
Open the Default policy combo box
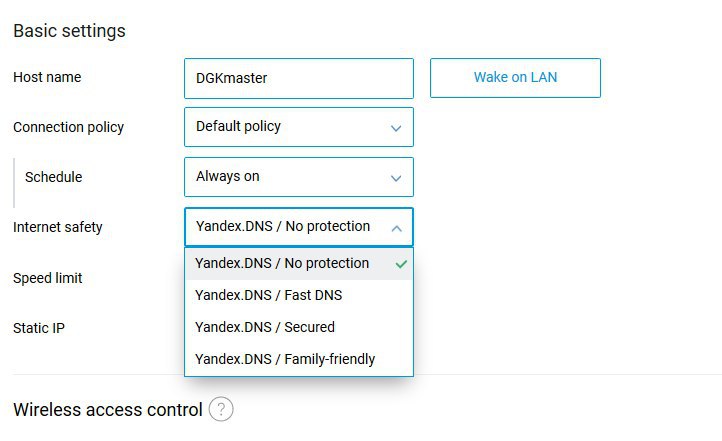coord(299,127)
